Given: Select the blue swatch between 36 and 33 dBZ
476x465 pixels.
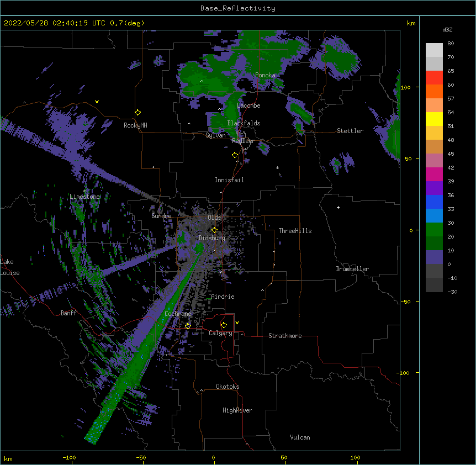Looking at the screenshot, I should [x=434, y=202].
